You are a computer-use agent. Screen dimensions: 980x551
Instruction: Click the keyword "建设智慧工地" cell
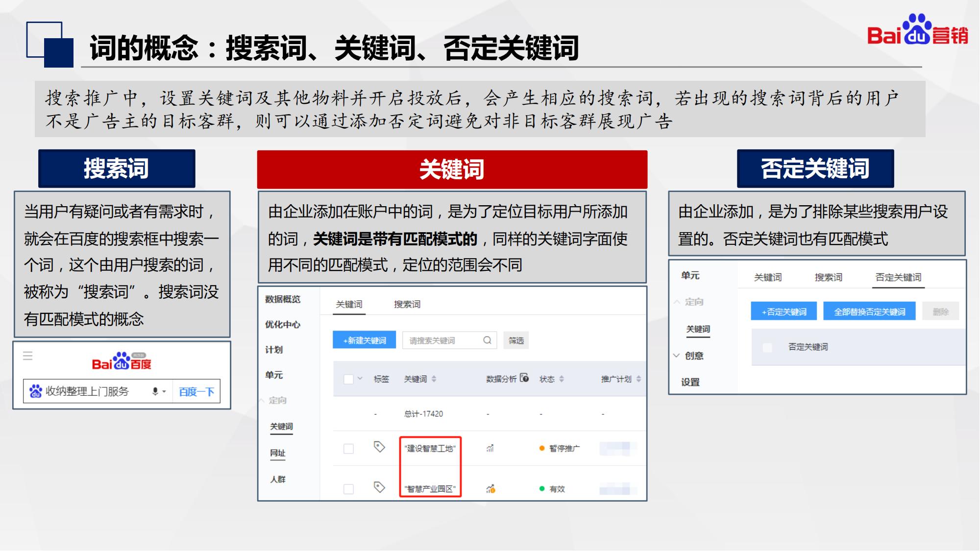[x=430, y=448]
